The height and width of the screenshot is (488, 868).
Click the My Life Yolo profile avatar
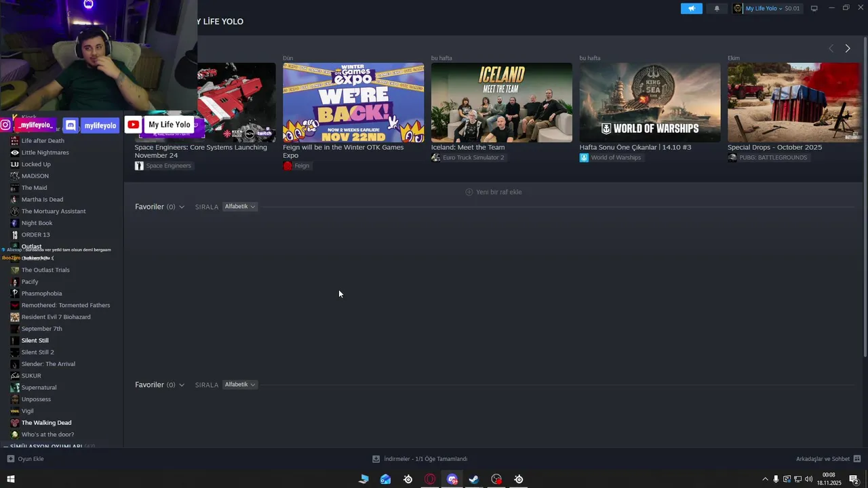tap(738, 8)
